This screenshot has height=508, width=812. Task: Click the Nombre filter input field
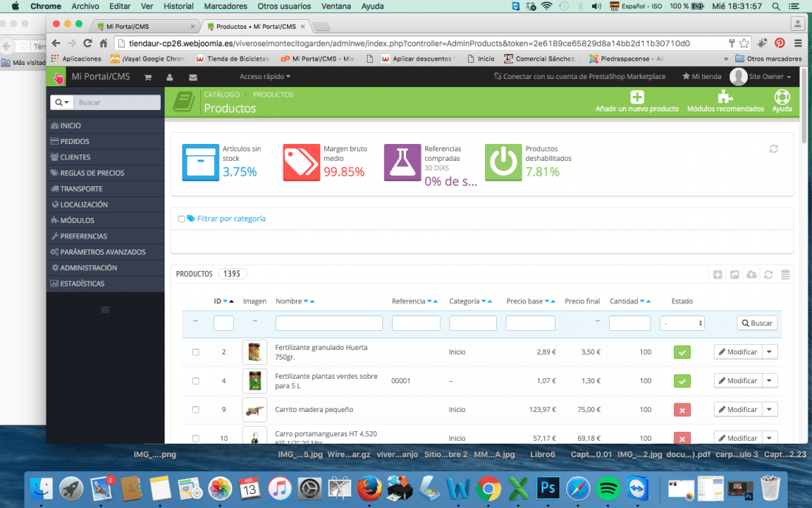328,323
